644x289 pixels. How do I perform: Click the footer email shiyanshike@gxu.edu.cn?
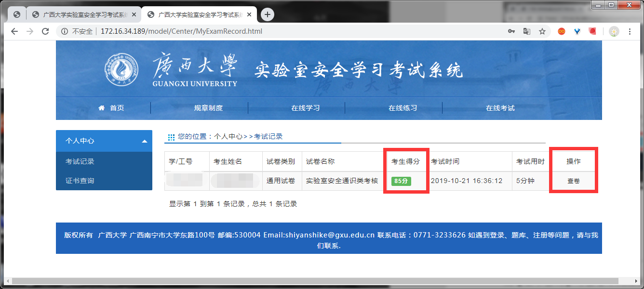(x=330, y=235)
